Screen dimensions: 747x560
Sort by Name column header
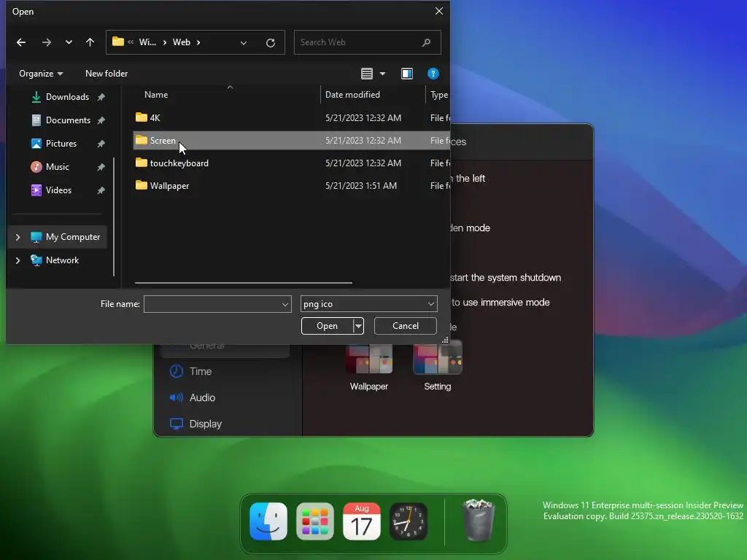156,95
